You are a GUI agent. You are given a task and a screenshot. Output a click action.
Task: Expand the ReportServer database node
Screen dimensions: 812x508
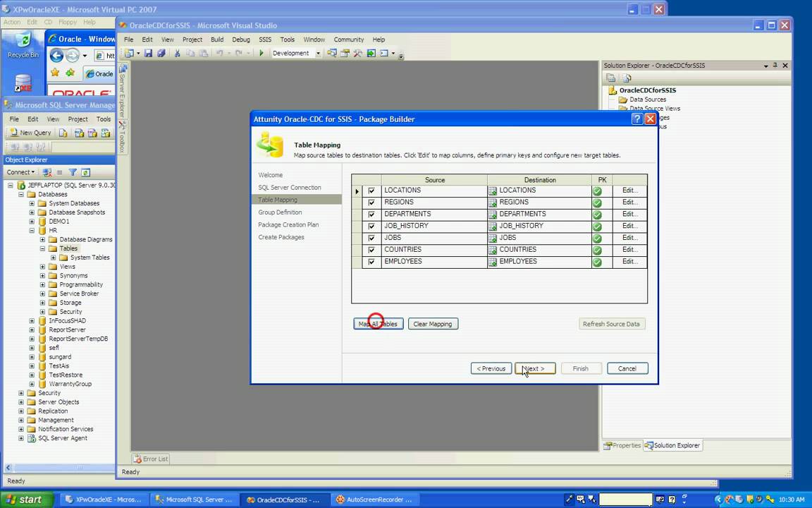click(x=32, y=329)
